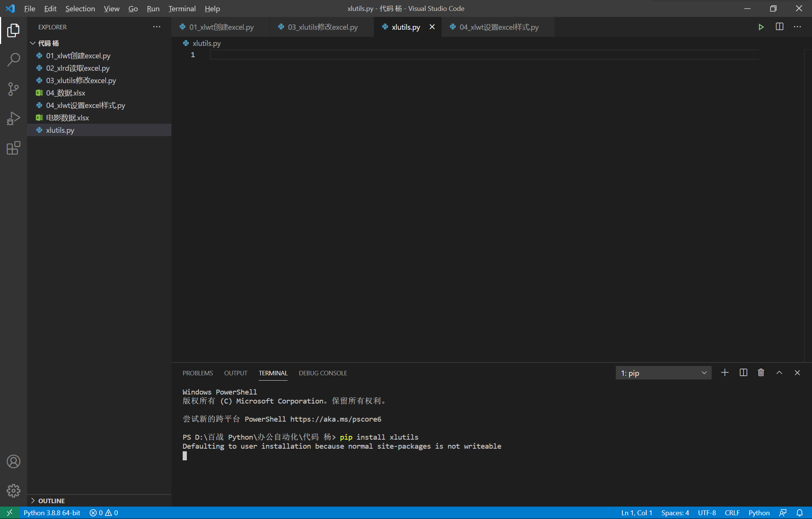Switch to the PROBLEMS panel tab
The width and height of the screenshot is (812, 519).
[x=198, y=373]
